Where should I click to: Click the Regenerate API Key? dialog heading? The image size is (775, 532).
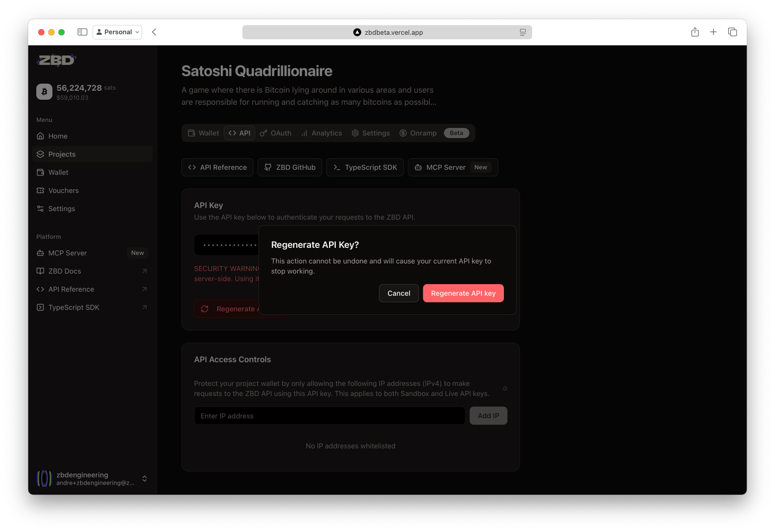tap(315, 245)
